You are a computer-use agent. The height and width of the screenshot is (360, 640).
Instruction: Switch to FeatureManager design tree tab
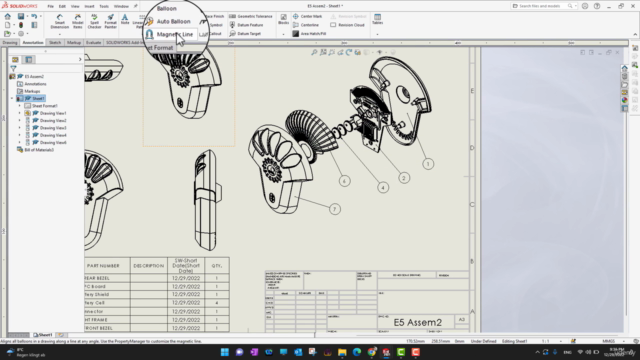click(15, 60)
